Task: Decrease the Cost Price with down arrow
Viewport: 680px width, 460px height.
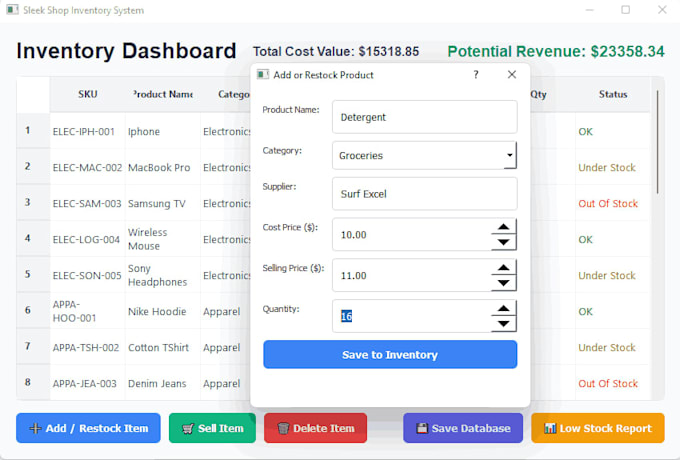Action: click(503, 242)
